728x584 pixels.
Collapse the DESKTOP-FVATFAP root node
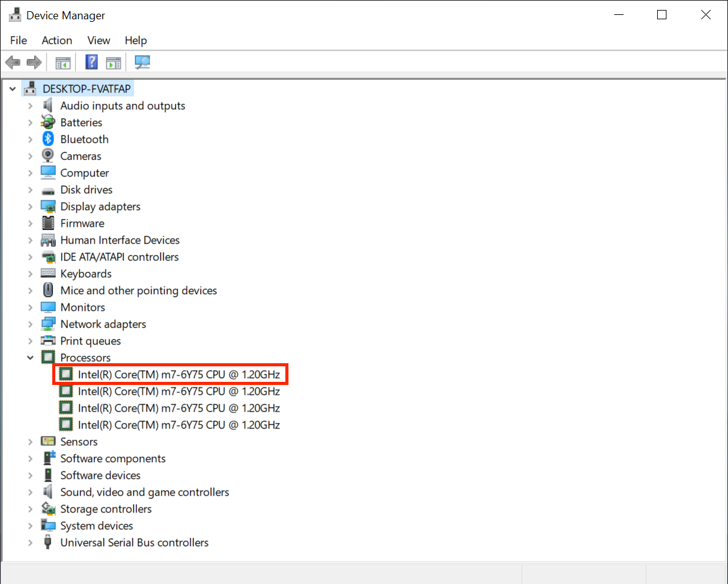pyautogui.click(x=12, y=89)
